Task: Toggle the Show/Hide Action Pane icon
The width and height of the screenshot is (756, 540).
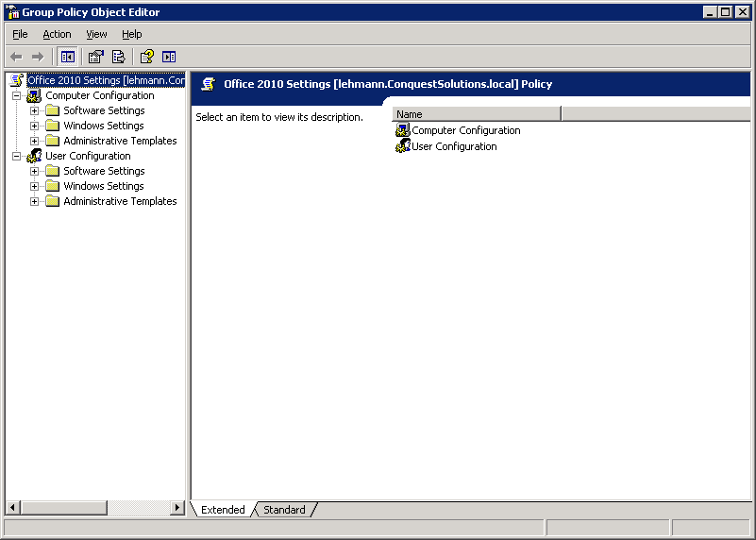Action: pyautogui.click(x=169, y=57)
